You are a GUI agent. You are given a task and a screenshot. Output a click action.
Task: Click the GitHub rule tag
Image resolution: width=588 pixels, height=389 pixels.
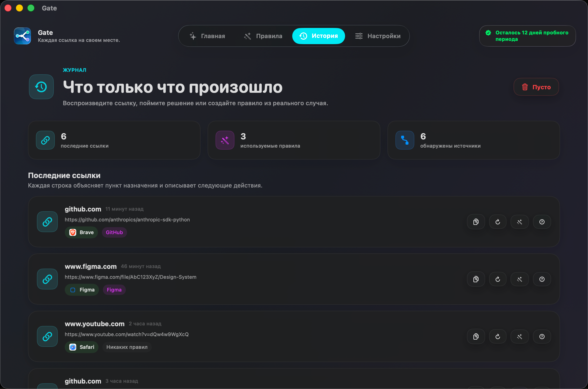(114, 232)
